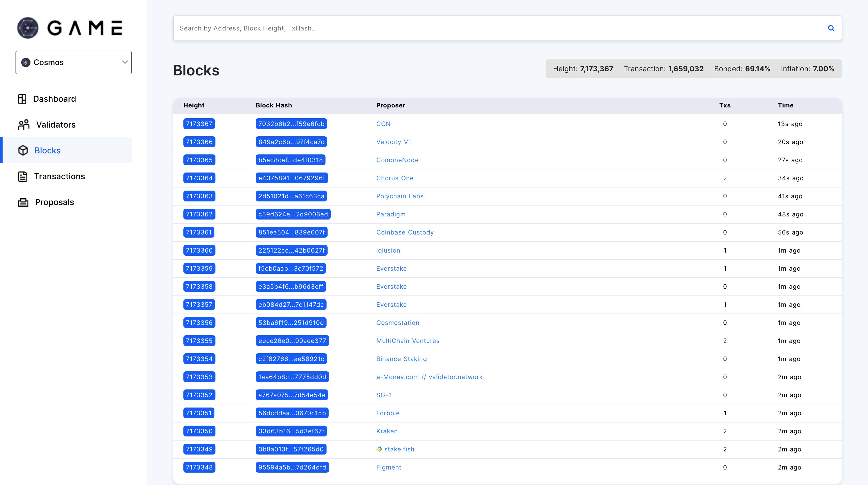
Task: Open block height 7173360
Action: [199, 250]
